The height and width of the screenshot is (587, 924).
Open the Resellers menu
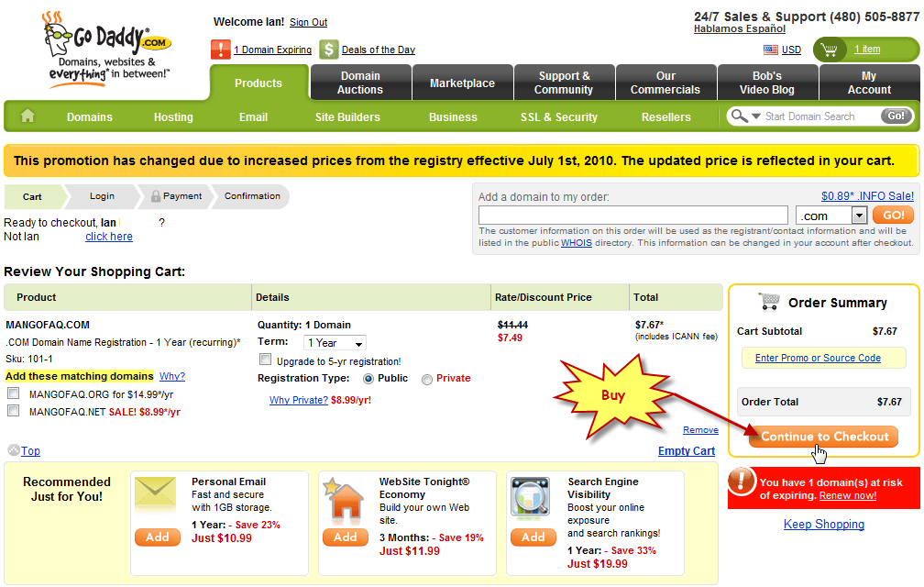click(x=665, y=116)
